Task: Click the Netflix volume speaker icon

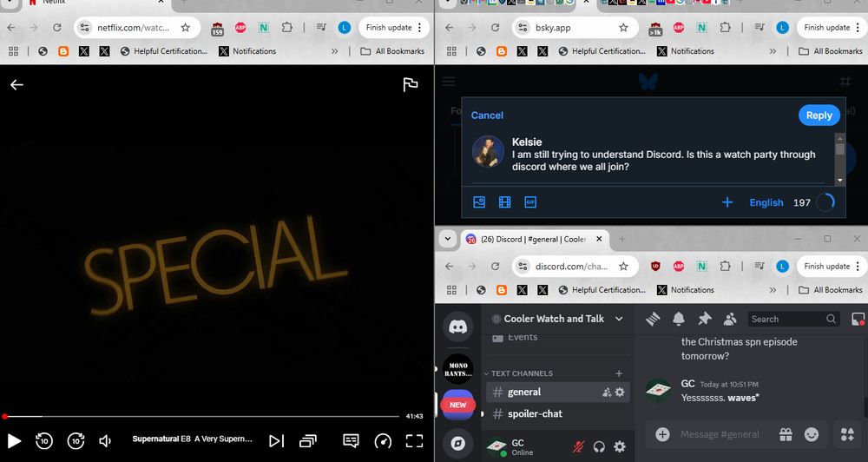Action: click(x=105, y=441)
